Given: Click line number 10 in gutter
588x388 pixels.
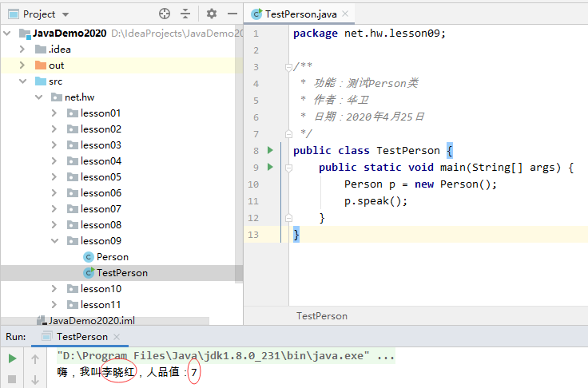Looking at the screenshot, I should click(253, 184).
